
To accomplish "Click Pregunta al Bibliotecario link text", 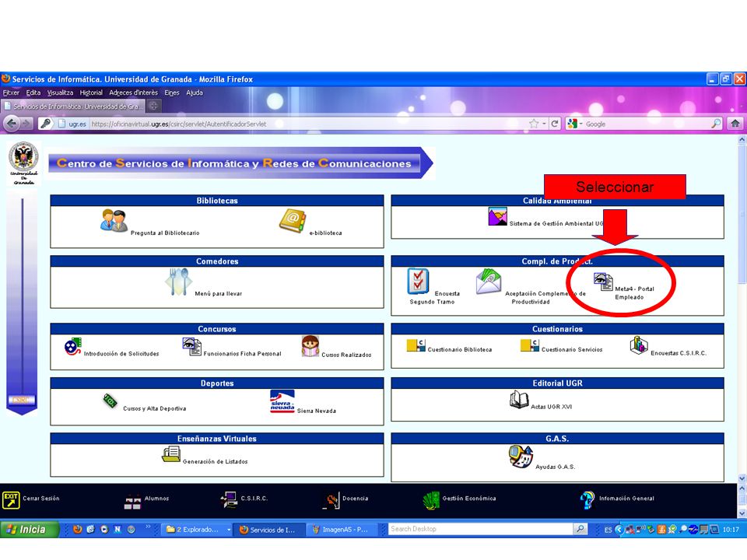I will click(x=165, y=233).
